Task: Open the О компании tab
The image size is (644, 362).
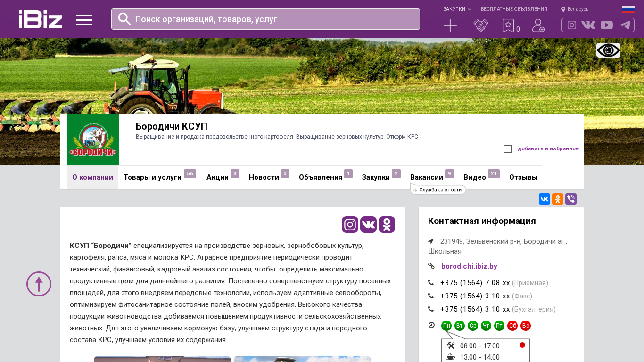Action: point(92,177)
